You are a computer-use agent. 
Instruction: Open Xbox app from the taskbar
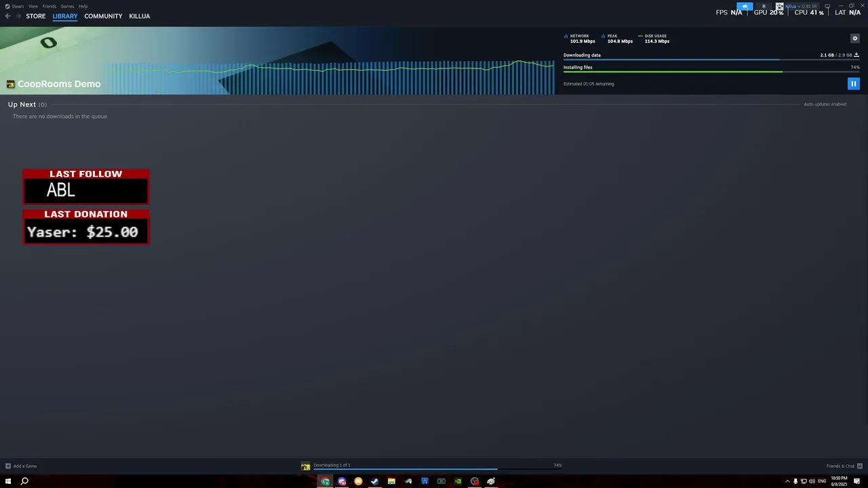click(x=441, y=481)
